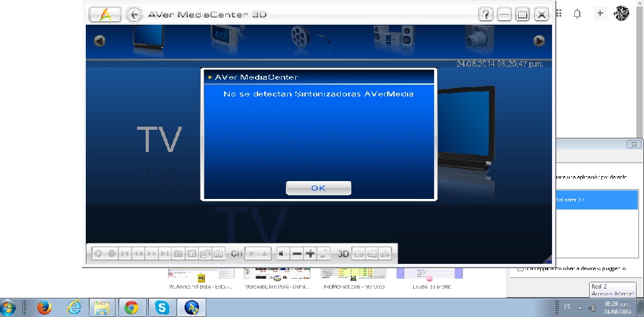Viewport: 644px width, 317px height.
Task: Skip to next with the arrow-bar button
Action: (165, 254)
